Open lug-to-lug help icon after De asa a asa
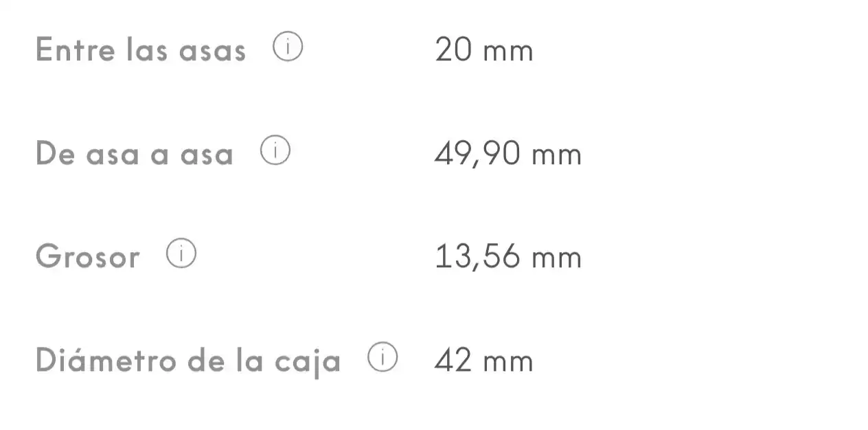Viewport: 868px width, 430px height. click(275, 151)
